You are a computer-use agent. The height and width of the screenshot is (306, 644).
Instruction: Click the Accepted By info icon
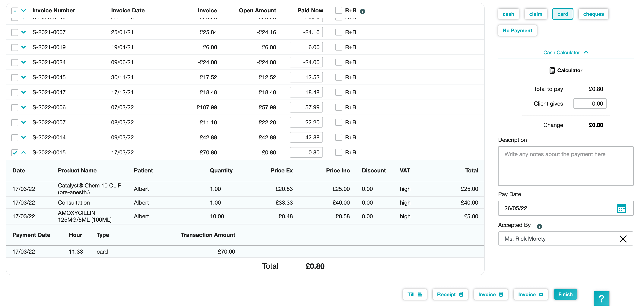click(539, 226)
